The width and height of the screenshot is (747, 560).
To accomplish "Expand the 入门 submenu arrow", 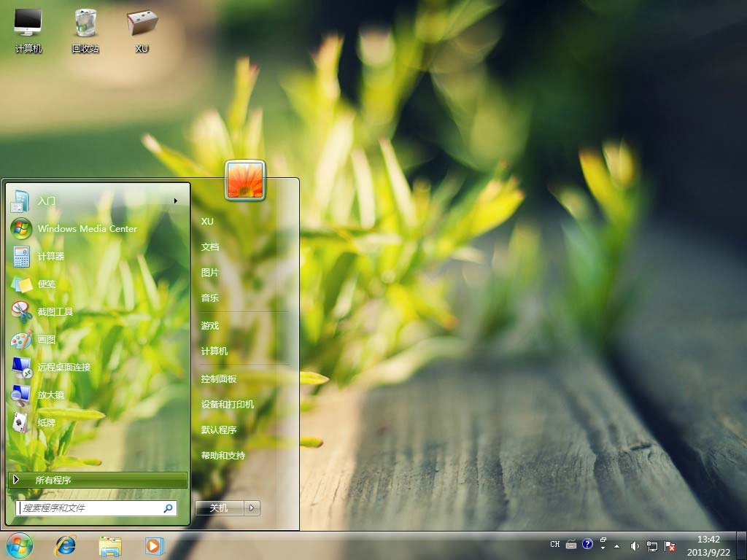I will coord(175,201).
